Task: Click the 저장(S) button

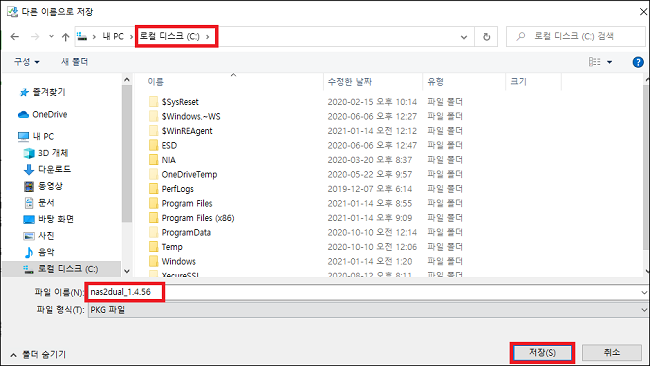Action: coord(542,353)
